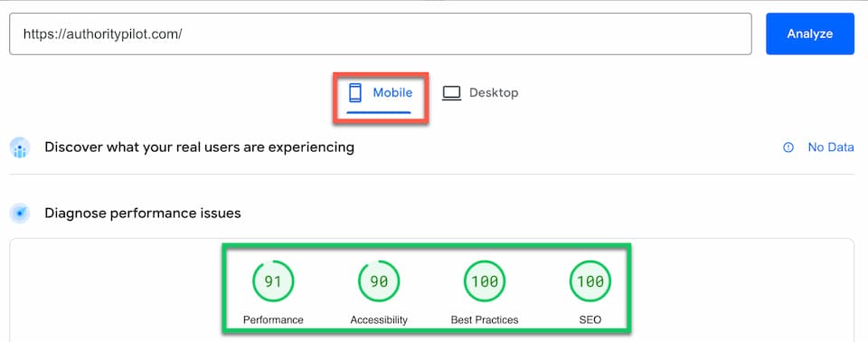Click the mobile phone icon
This screenshot has height=342, width=868.
(x=354, y=92)
